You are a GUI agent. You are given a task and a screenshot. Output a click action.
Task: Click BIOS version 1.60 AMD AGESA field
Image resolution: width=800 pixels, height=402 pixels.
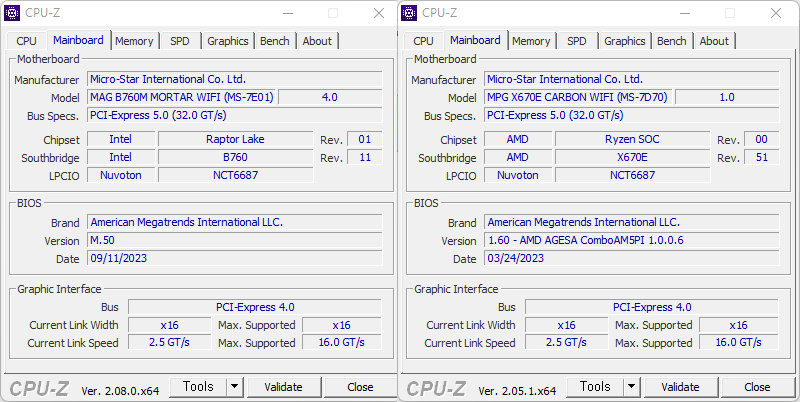click(x=632, y=240)
